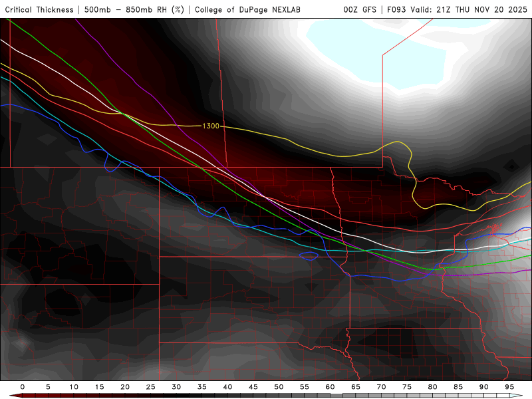The image size is (532, 399).
Task: Select the '65' colorbar tick label
Action: tap(356, 387)
